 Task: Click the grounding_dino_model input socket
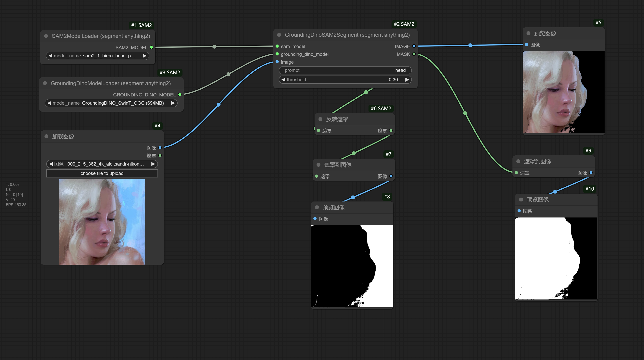[x=277, y=54]
